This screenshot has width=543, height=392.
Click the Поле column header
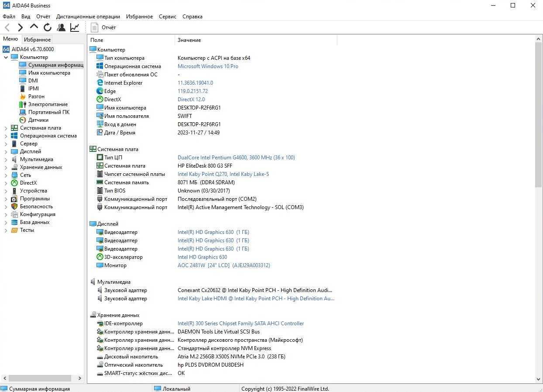pyautogui.click(x=131, y=40)
